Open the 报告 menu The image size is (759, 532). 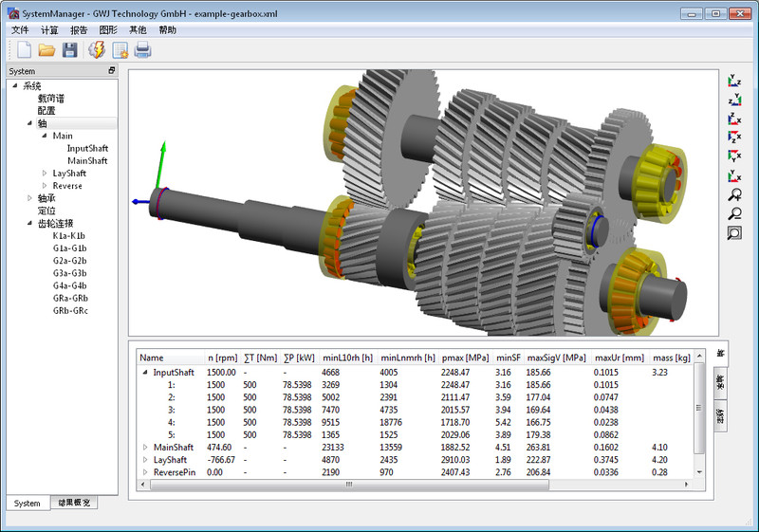(79, 30)
